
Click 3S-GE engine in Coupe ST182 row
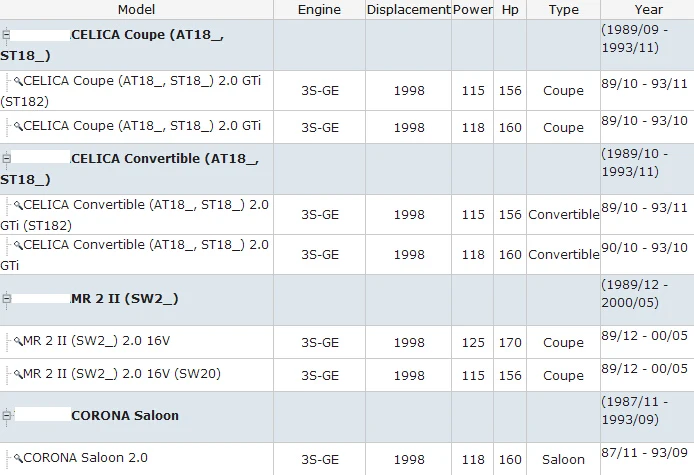tap(320, 91)
